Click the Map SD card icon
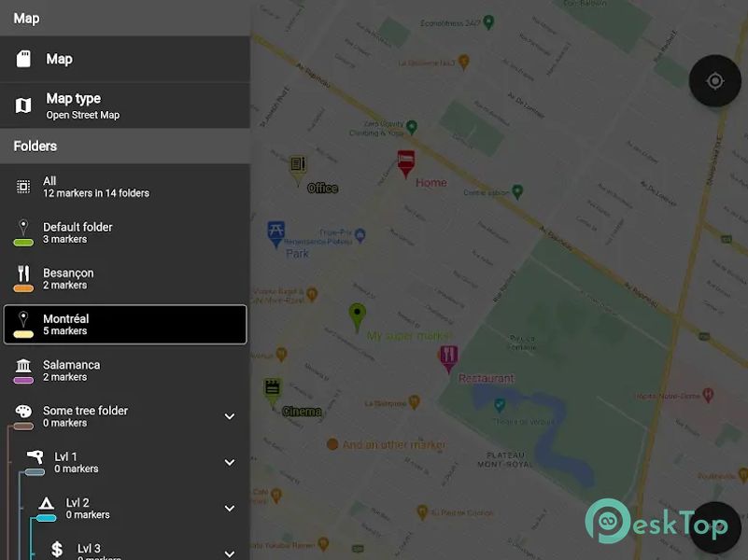Viewport: 748px width, 560px height. coord(23,59)
